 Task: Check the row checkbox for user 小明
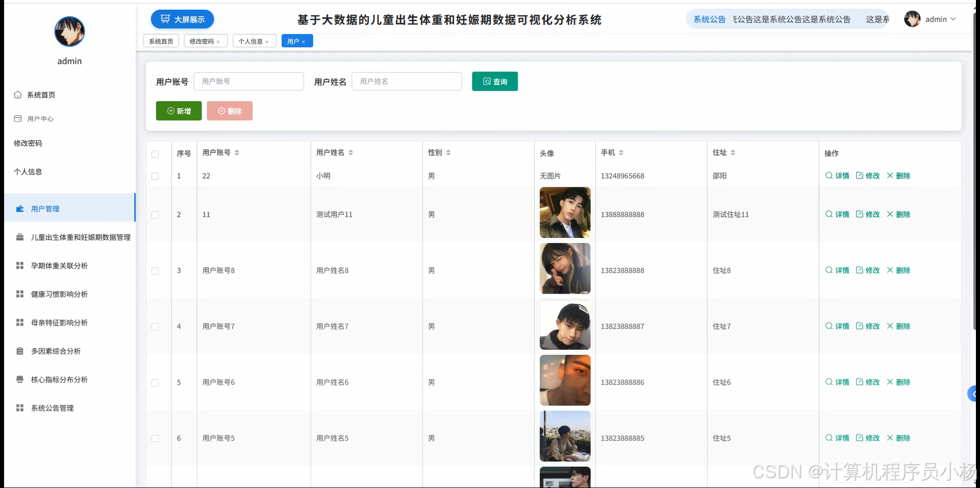[155, 177]
